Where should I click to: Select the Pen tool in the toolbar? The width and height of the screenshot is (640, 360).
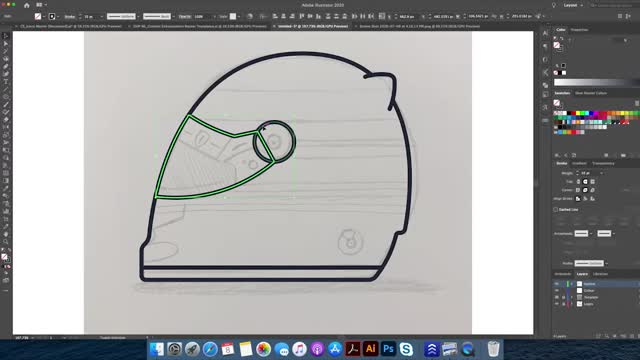point(6,67)
